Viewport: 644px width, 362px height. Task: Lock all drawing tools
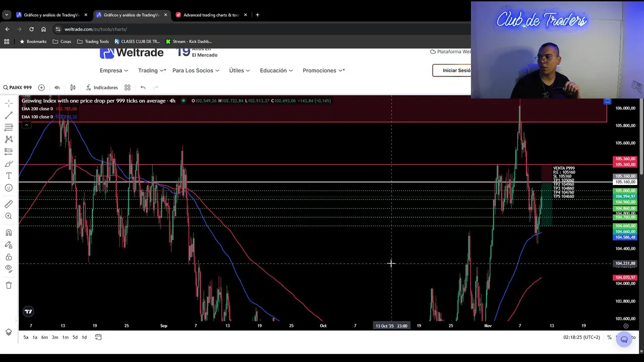tap(9, 257)
